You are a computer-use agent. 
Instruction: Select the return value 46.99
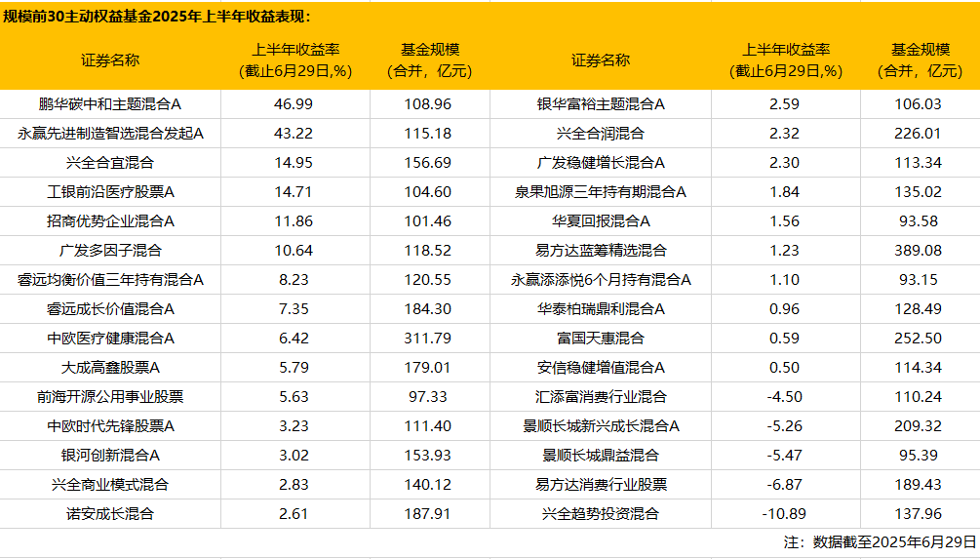tap(294, 104)
